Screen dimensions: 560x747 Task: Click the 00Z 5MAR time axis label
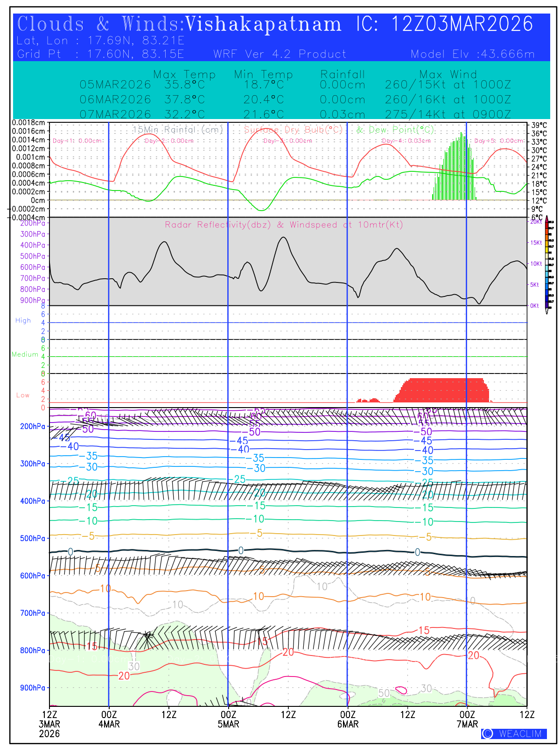point(228,719)
